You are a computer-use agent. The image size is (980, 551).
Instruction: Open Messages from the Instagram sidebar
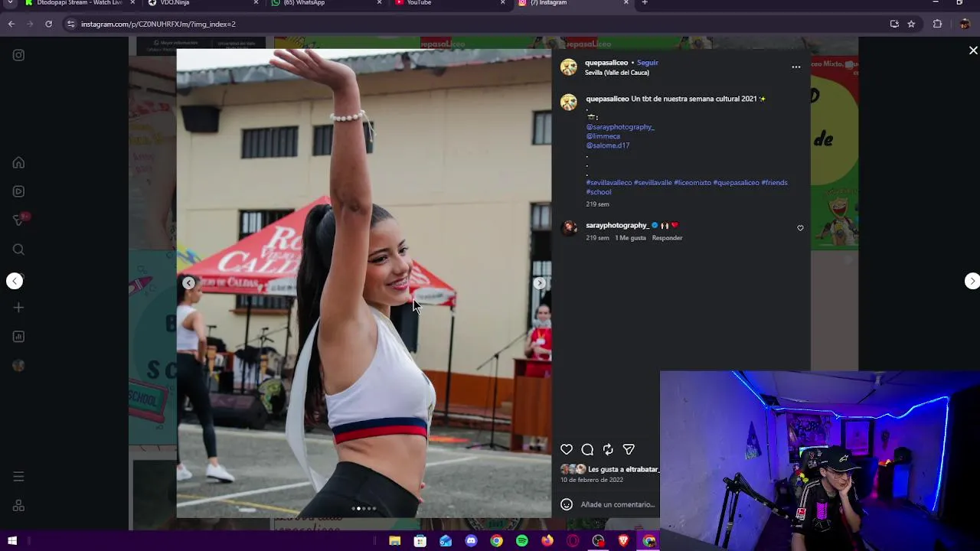point(18,220)
